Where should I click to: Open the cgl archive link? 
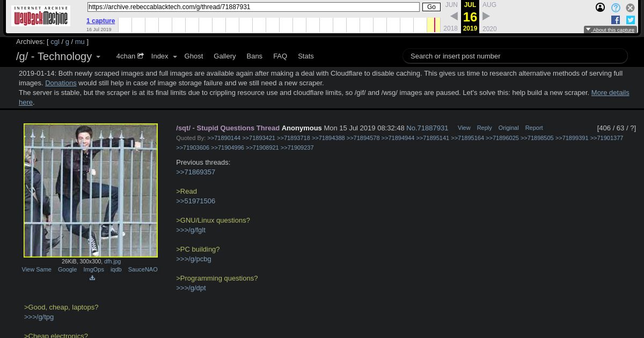coord(55,41)
